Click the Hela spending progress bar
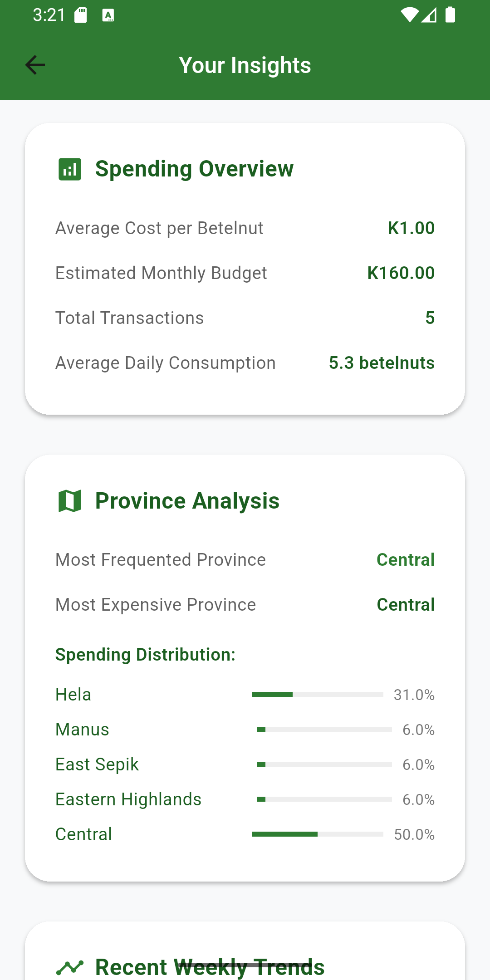Image resolution: width=490 pixels, height=980 pixels. click(317, 695)
